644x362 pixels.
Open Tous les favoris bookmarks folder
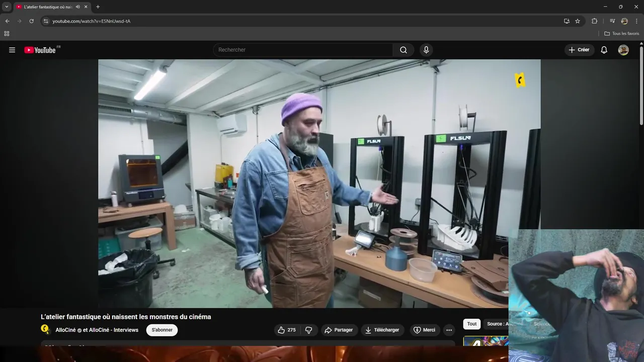coord(621,34)
